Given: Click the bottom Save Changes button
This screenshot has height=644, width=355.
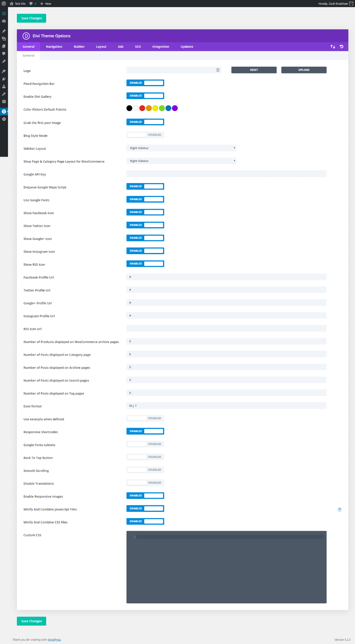Looking at the screenshot, I should 31,621.
